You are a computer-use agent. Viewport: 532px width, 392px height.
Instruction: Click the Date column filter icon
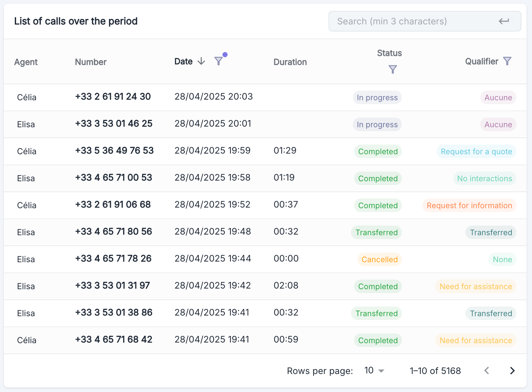pyautogui.click(x=219, y=61)
